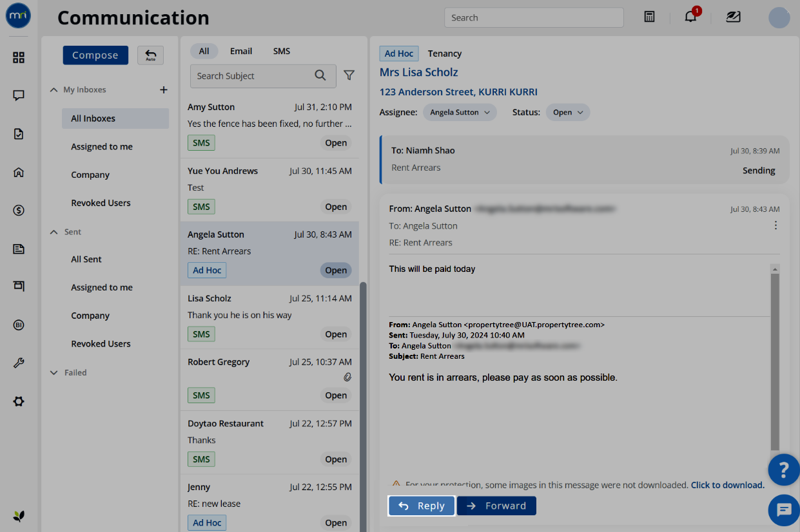The height and width of the screenshot is (532, 800).
Task: Select the Ad Hoc tab in detail pane
Action: 399,53
